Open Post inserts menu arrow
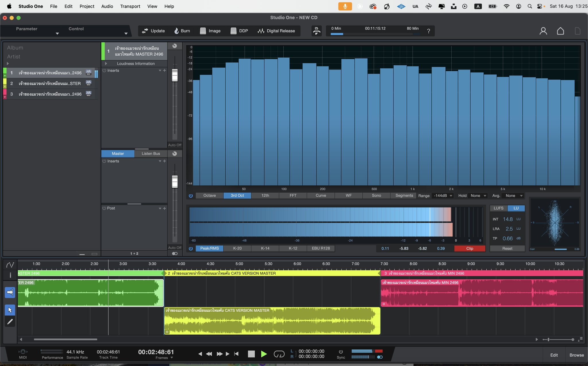The height and width of the screenshot is (366, 588). pyautogui.click(x=160, y=208)
